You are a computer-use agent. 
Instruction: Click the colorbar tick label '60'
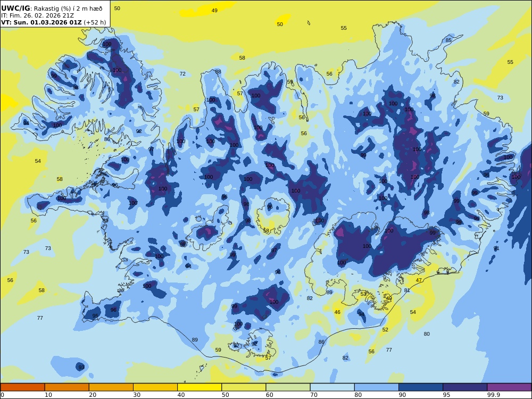[x=269, y=395]
